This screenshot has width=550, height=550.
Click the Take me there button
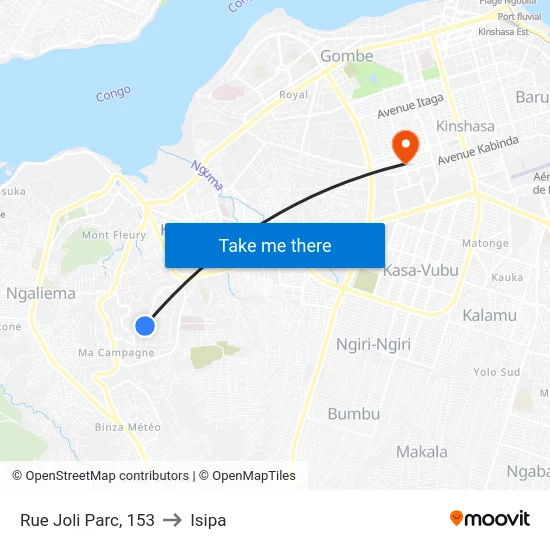pyautogui.click(x=275, y=246)
